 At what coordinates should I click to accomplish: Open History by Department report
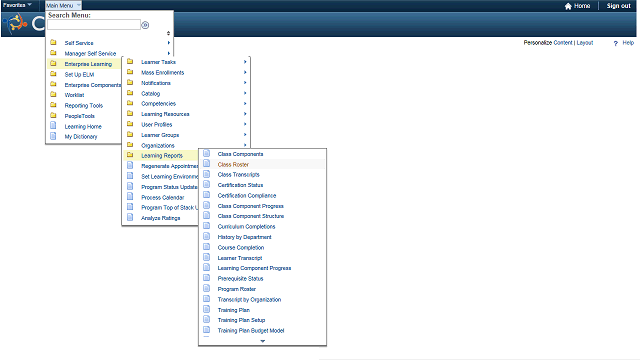(x=244, y=237)
